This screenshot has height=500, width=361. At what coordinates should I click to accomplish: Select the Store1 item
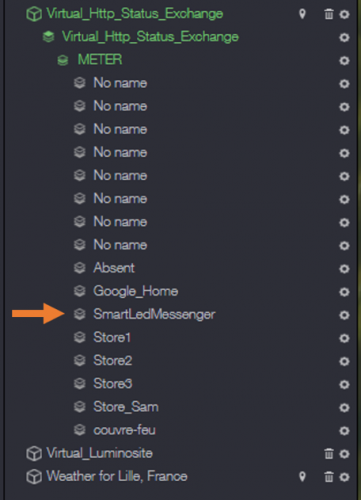click(x=112, y=337)
